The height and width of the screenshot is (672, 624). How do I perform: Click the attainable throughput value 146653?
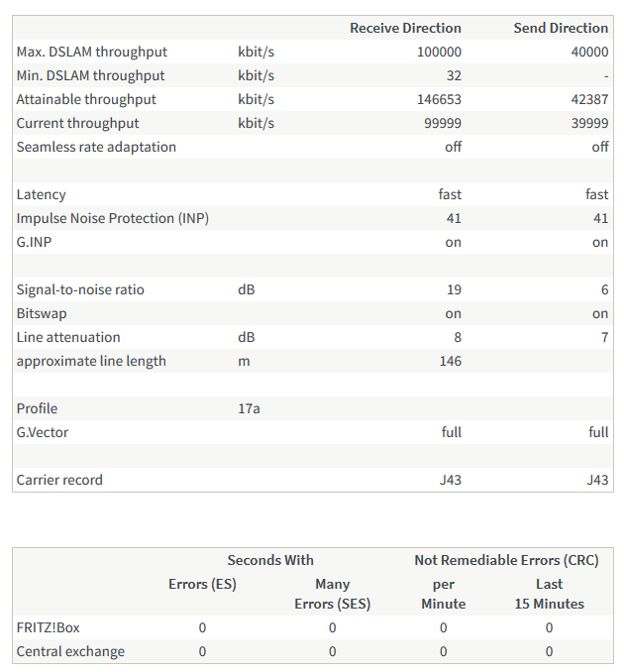(x=439, y=99)
